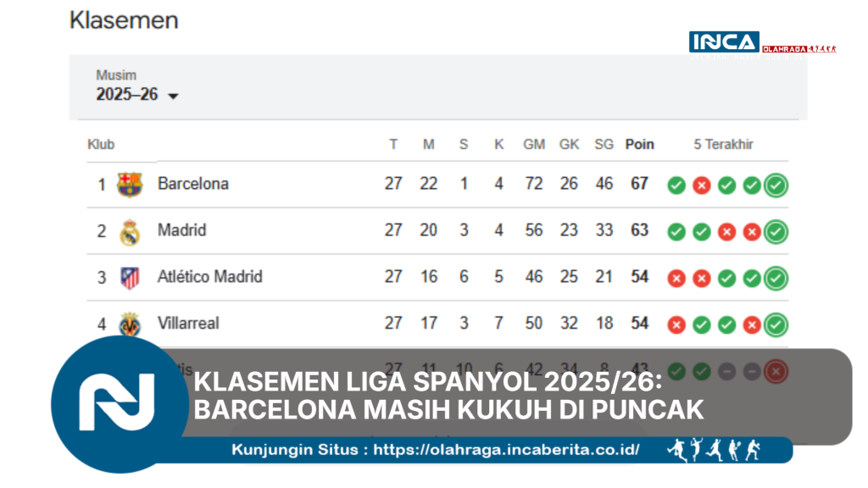
Task: Click the tennis player silhouette icon
Action: click(735, 452)
